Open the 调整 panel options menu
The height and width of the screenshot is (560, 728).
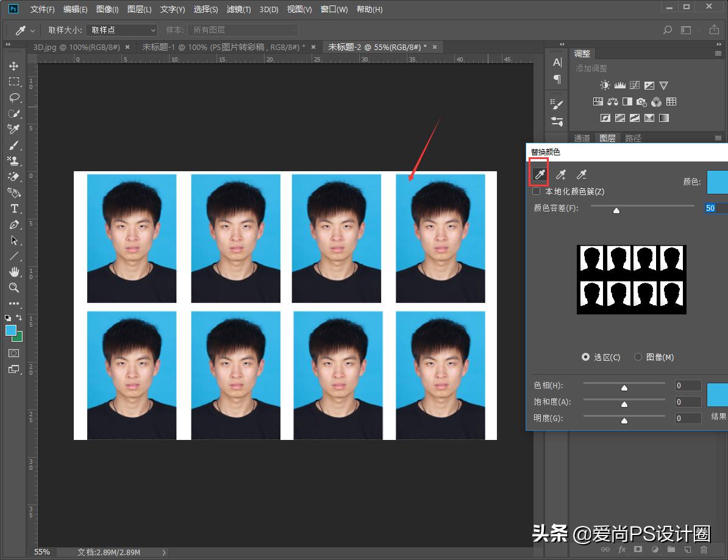coord(718,54)
